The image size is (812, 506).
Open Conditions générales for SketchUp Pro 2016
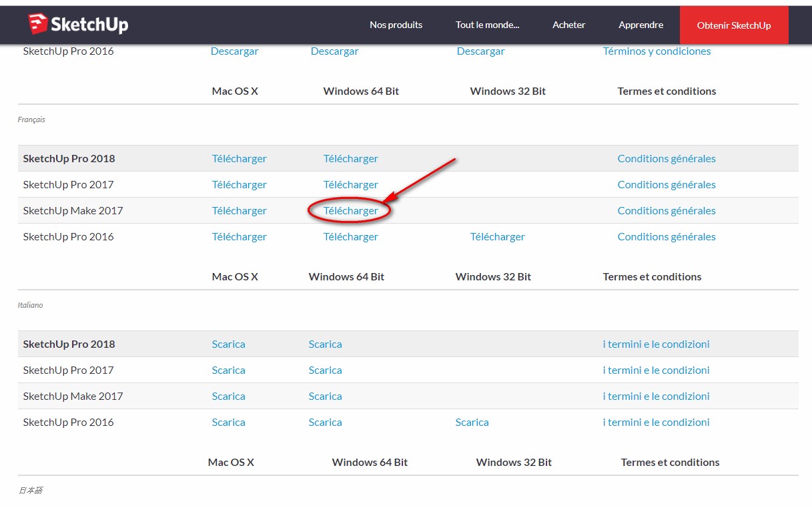click(x=667, y=237)
